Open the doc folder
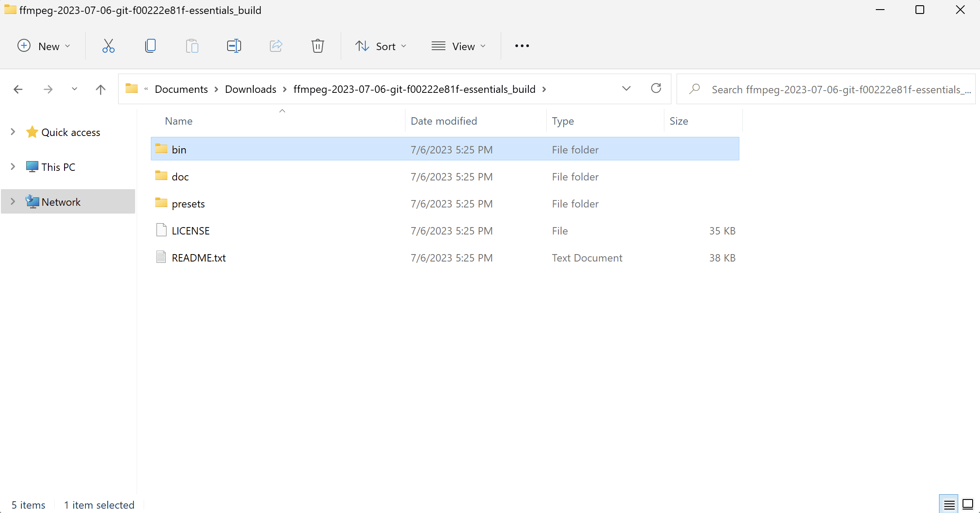 click(180, 176)
